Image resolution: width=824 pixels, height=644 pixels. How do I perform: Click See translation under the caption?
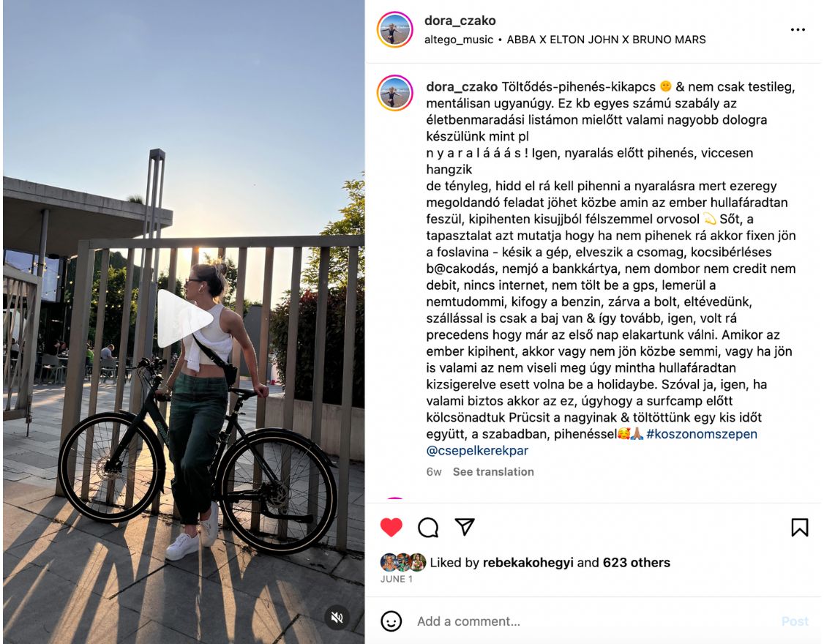493,471
